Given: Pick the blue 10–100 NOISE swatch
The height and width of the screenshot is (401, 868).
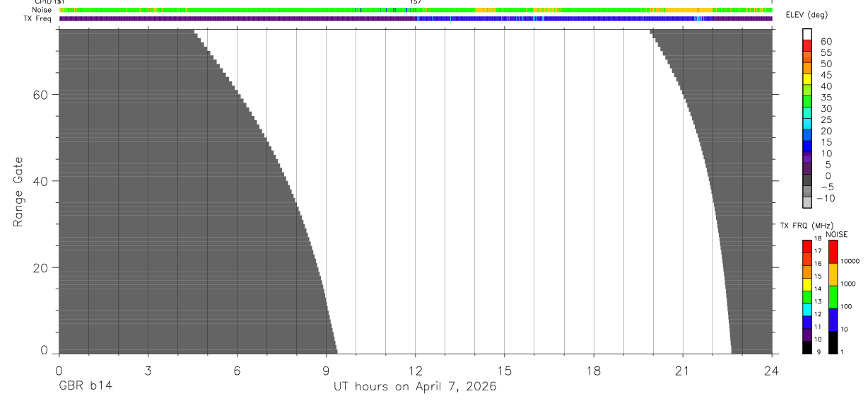Looking at the screenshot, I should (833, 320).
